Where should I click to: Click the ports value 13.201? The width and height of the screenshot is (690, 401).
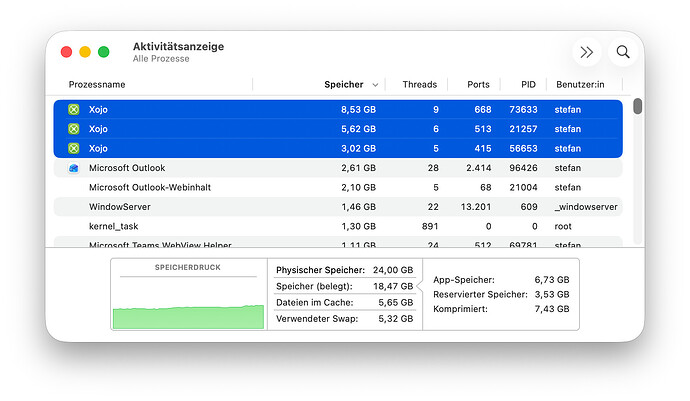tap(476, 206)
